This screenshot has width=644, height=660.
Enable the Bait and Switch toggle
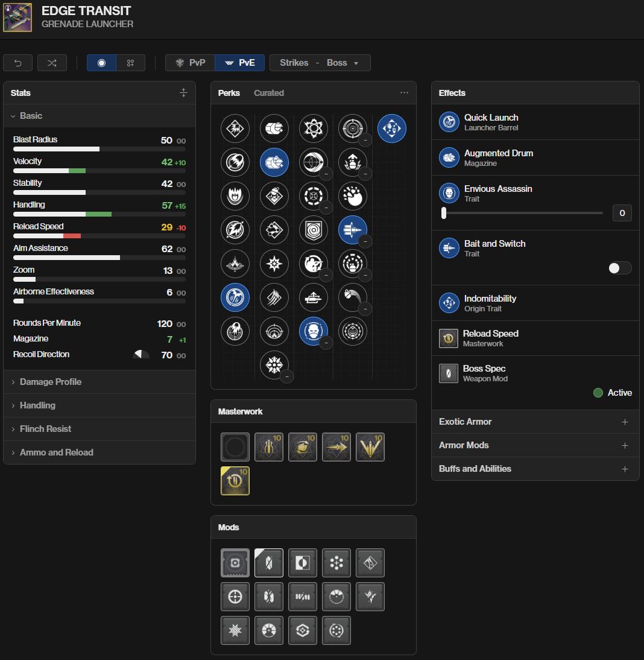[x=619, y=268]
